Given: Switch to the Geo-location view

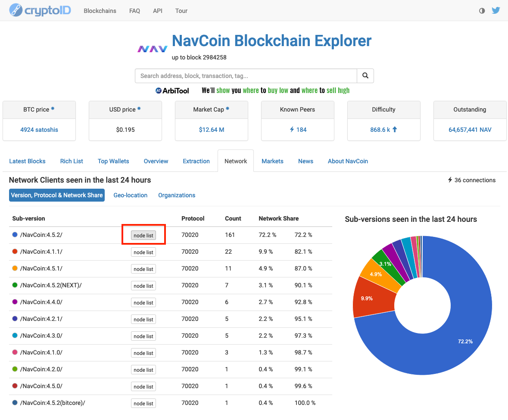Looking at the screenshot, I should (131, 195).
